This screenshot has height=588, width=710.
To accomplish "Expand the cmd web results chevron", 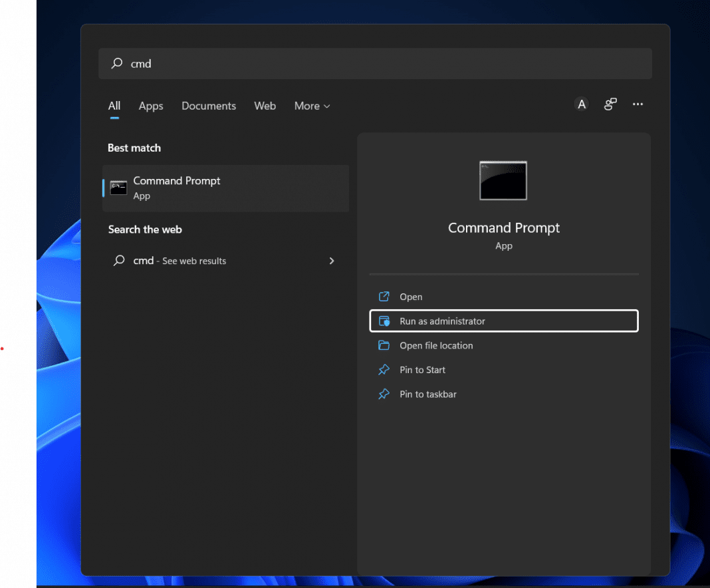I will pos(331,261).
